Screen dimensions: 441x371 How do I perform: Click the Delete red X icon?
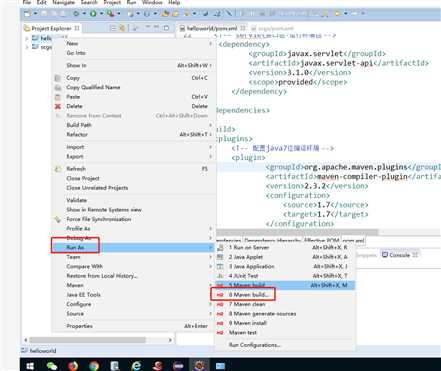pyautogui.click(x=58, y=106)
